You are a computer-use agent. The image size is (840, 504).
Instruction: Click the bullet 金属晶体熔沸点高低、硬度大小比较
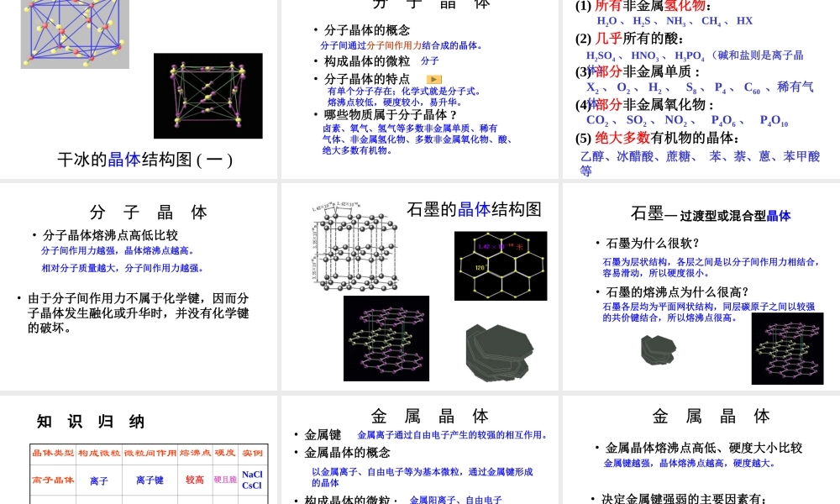(x=704, y=448)
